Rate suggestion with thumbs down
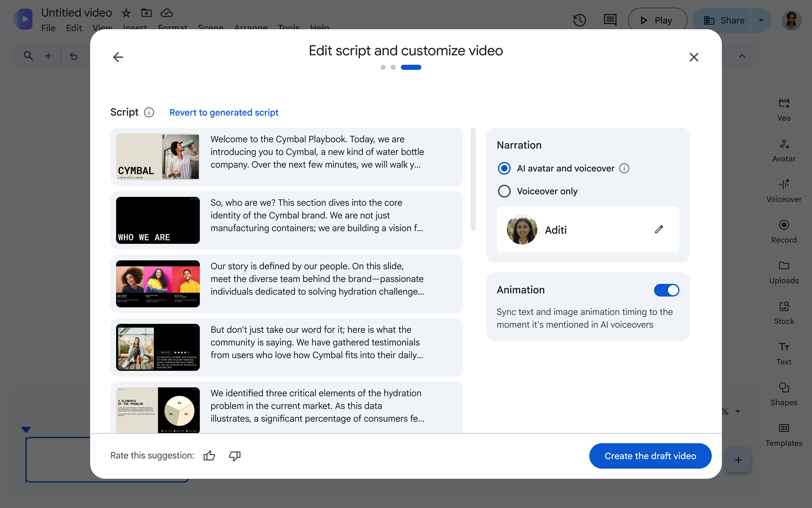The image size is (812, 508). tap(235, 456)
